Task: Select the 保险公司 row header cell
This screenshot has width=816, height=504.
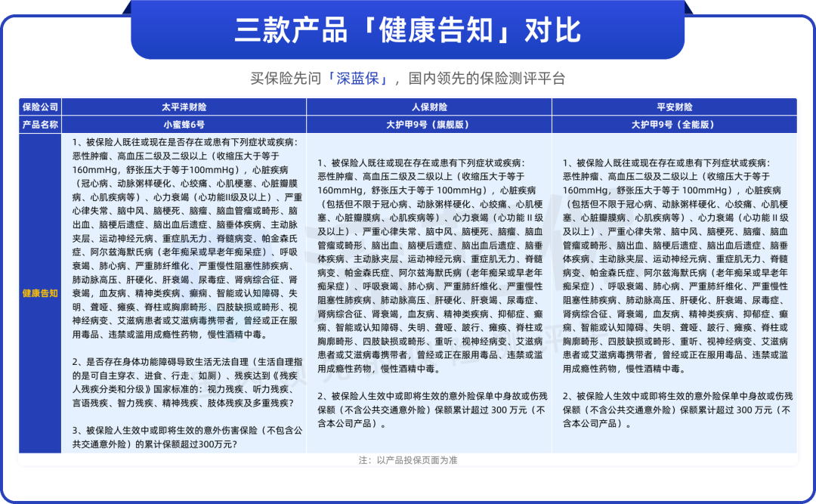Action: (x=40, y=107)
